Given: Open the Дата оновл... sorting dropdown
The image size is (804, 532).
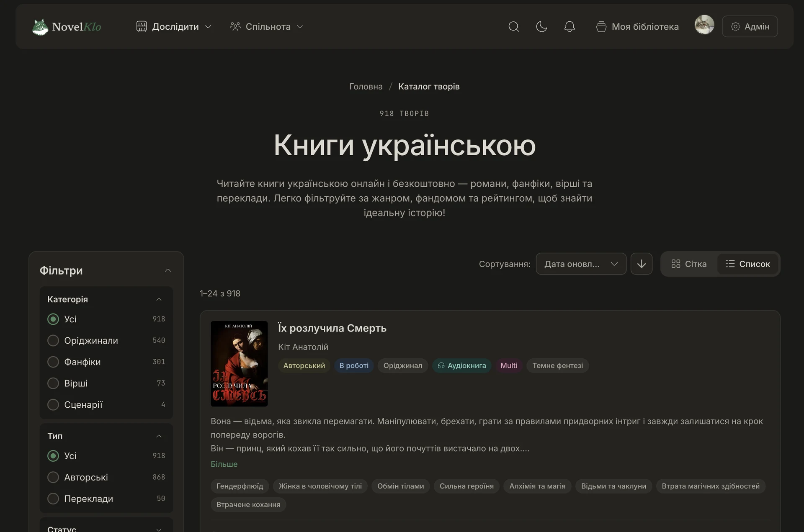Looking at the screenshot, I should pos(581,264).
